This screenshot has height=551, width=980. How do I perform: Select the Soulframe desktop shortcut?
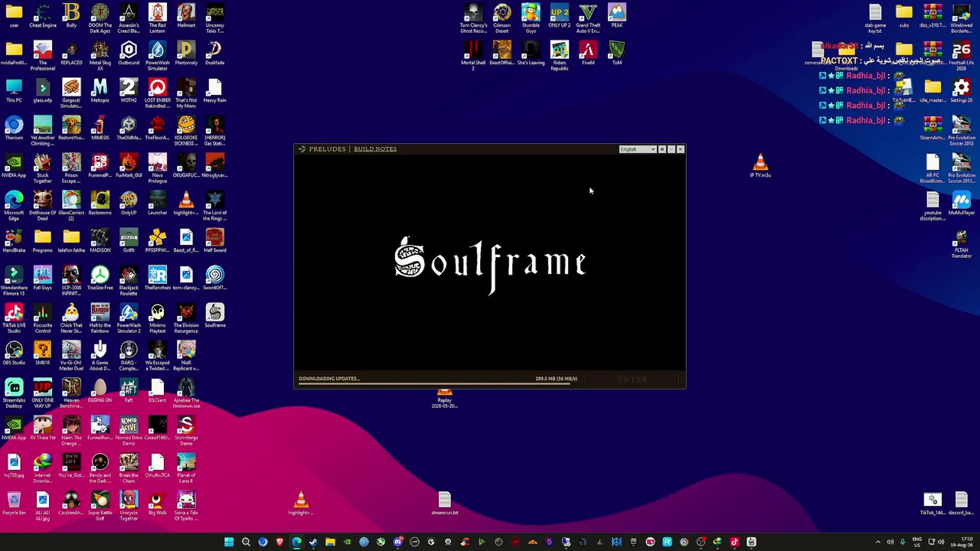[215, 316]
